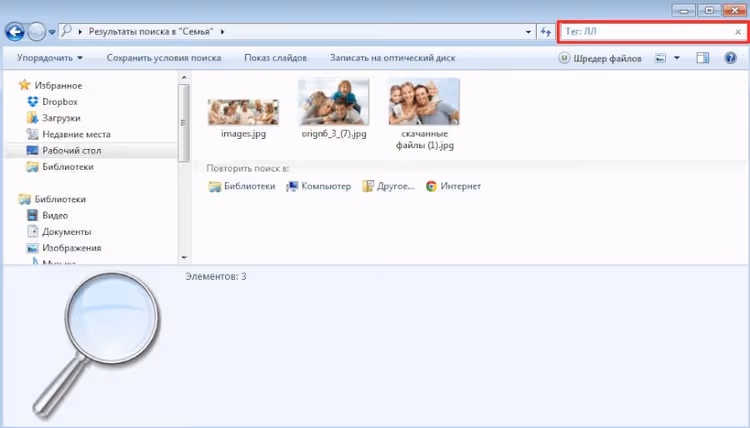The image size is (750, 428).
Task: Open Загрузки in the navigation pane
Action: (61, 118)
